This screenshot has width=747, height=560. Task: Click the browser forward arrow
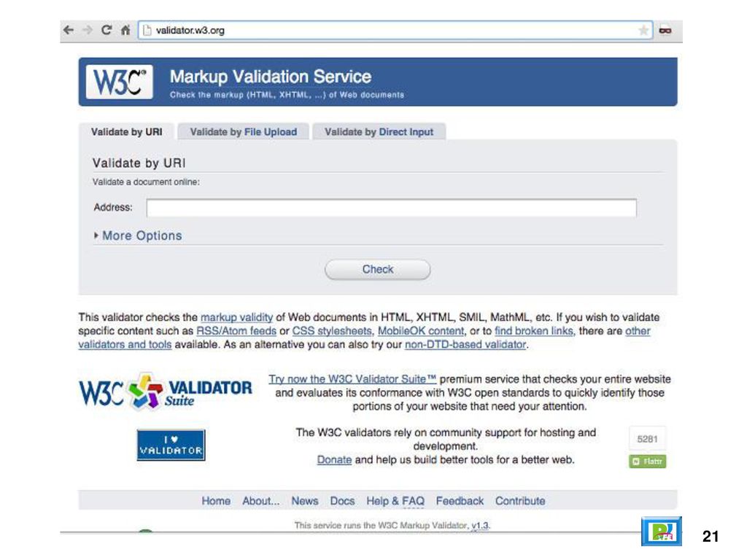(88, 30)
